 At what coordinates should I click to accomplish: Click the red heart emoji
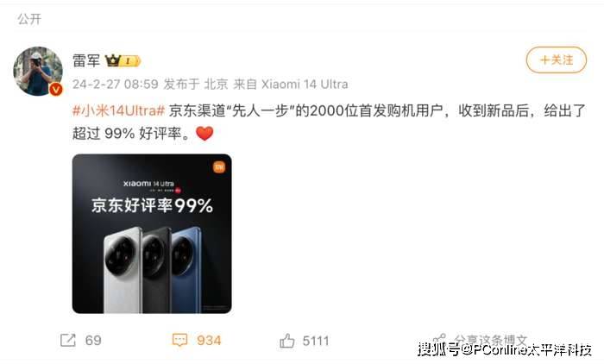[x=204, y=134]
